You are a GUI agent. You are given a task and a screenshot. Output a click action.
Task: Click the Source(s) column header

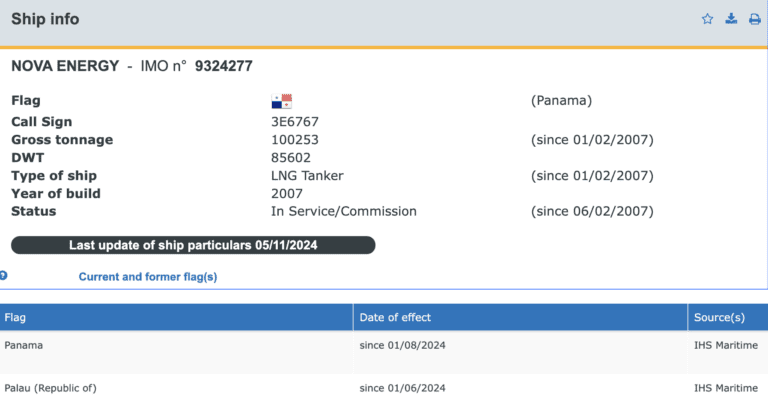(719, 317)
